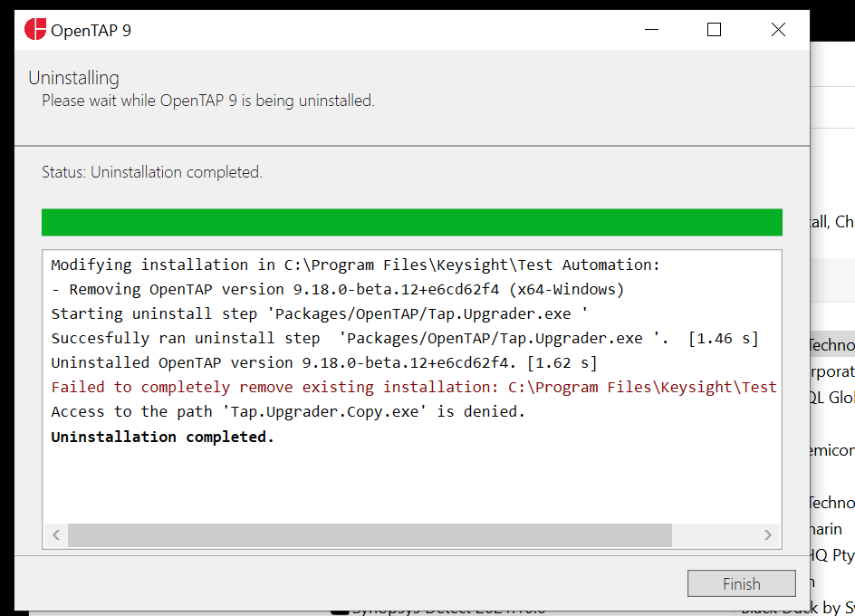Minimize the OpenTAP 9 window
855x616 pixels.
click(x=650, y=29)
